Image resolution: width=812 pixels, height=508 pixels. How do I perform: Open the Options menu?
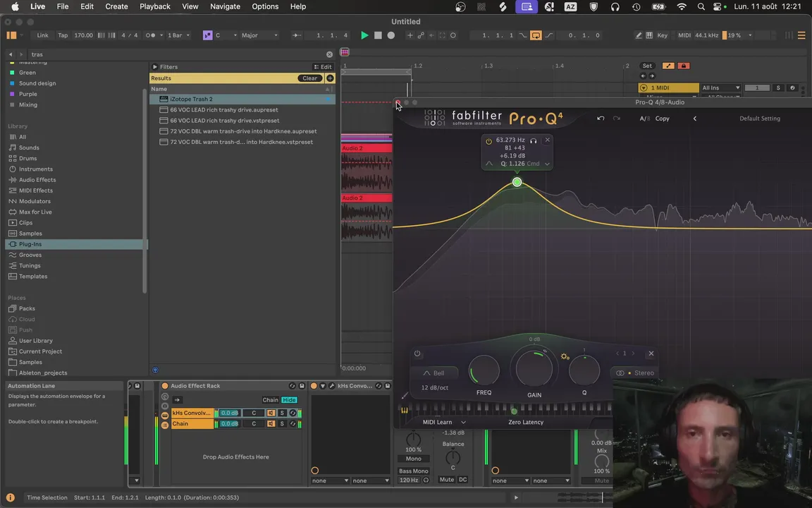point(265,7)
